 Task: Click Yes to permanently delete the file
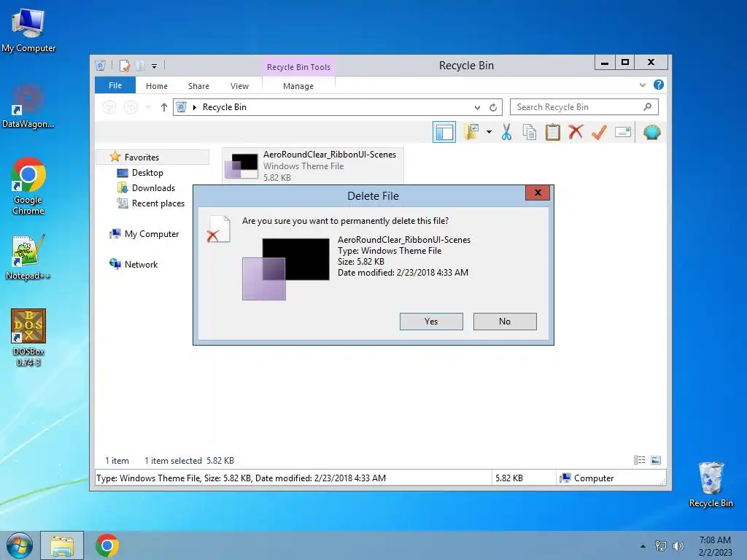coord(431,322)
